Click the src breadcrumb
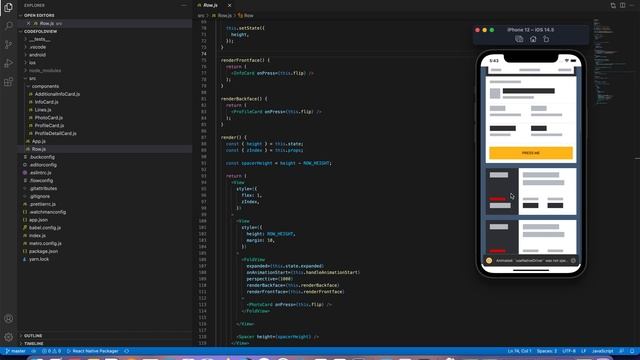Image resolution: width=640 pixels, height=360 pixels. tap(201, 16)
